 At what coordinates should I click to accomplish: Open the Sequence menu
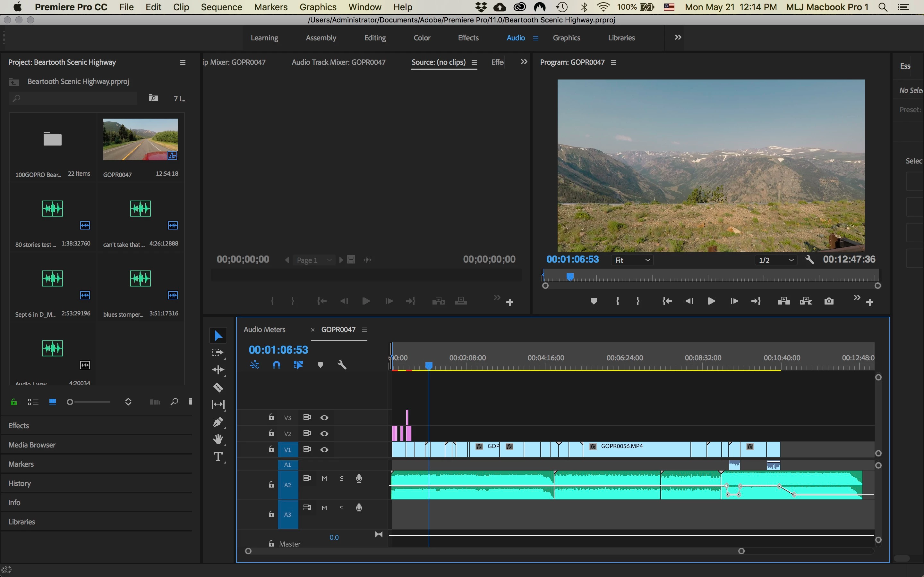[x=221, y=7]
